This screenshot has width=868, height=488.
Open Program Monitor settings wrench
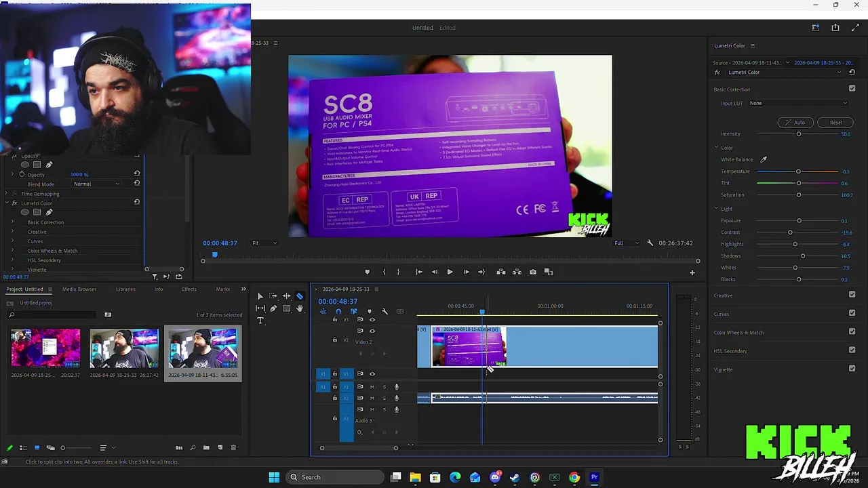pos(650,243)
